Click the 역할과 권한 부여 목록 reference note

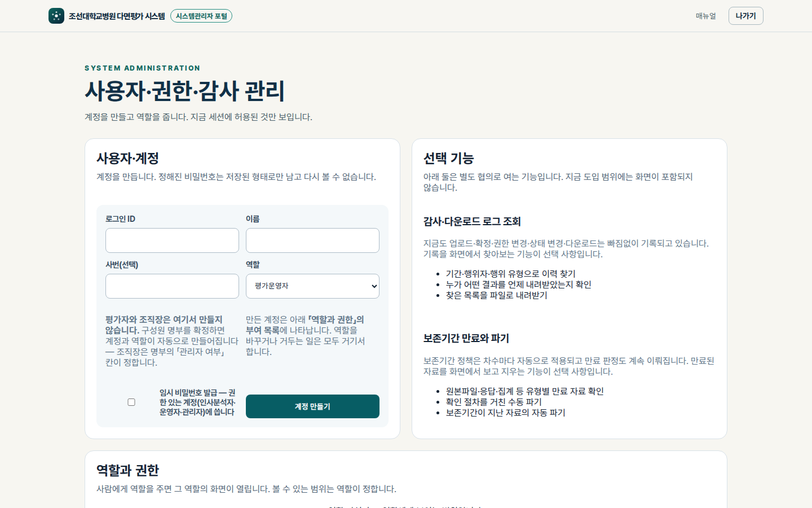point(306,335)
